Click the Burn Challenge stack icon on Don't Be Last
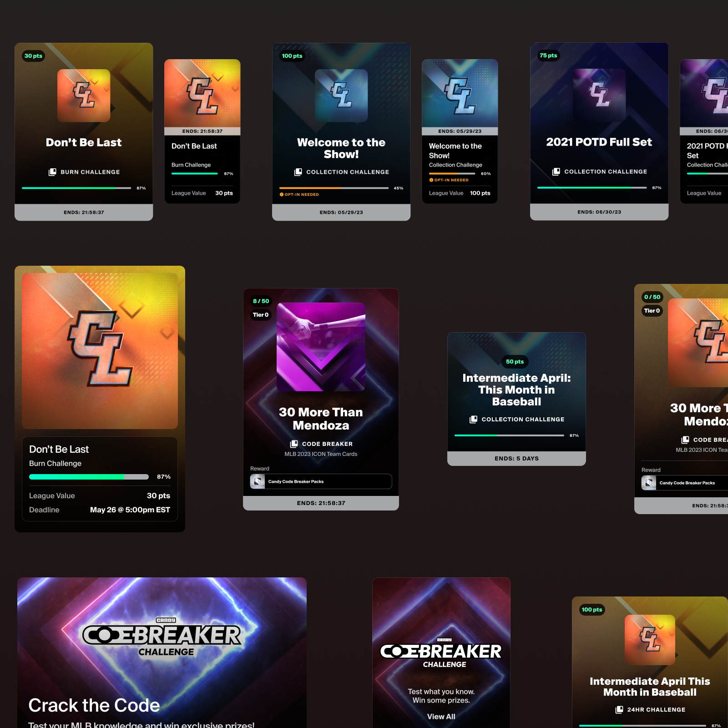 [52, 172]
